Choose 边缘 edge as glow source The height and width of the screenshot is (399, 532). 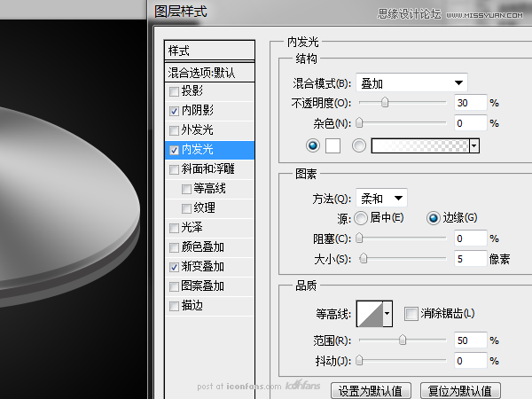pos(434,218)
